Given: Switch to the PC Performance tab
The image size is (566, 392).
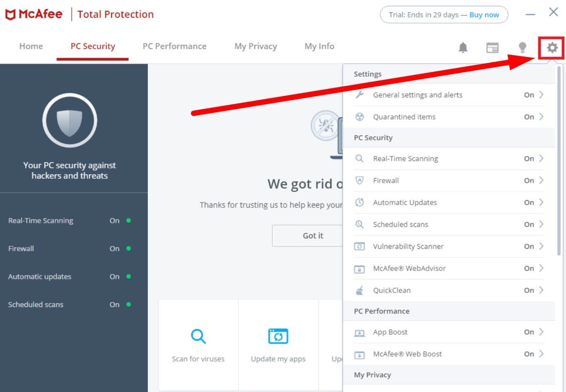Looking at the screenshot, I should coord(175,46).
